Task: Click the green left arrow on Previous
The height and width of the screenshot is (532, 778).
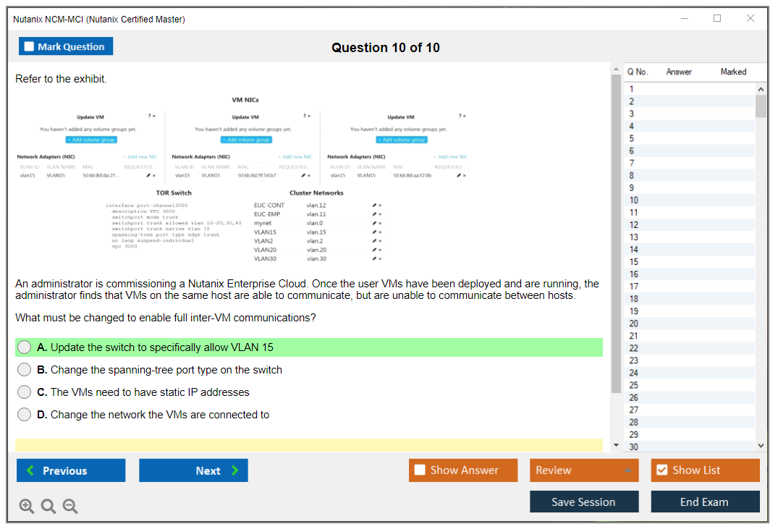Action: coord(30,470)
